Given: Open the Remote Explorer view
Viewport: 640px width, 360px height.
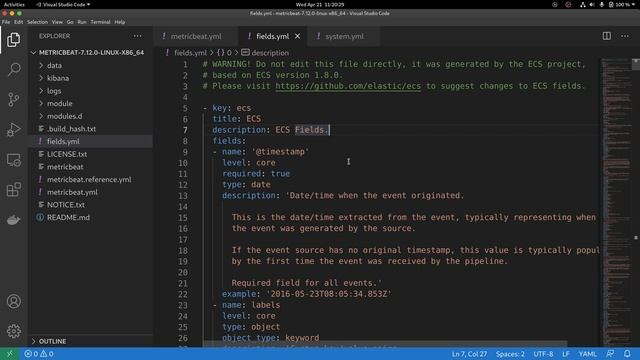Looking at the screenshot, I should click(13, 160).
